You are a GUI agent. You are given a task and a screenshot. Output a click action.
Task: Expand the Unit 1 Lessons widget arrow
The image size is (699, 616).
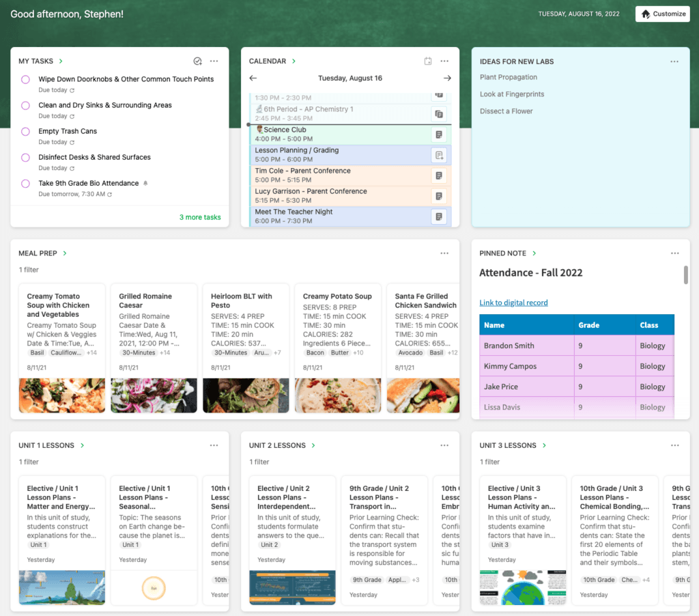(82, 445)
